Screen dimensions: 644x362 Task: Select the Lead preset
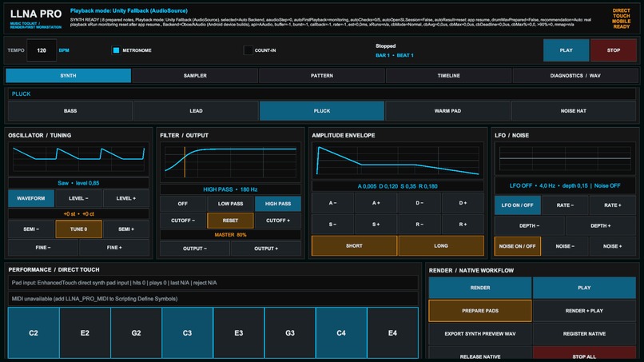pos(196,111)
